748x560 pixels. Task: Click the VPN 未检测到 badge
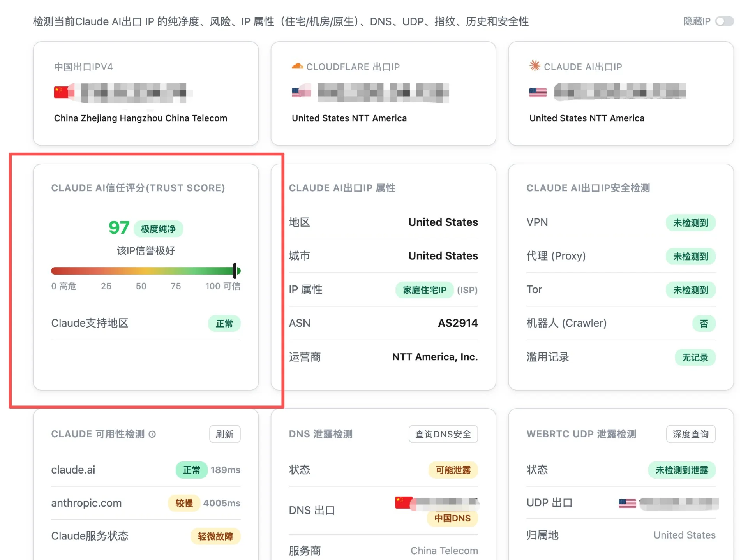691,223
